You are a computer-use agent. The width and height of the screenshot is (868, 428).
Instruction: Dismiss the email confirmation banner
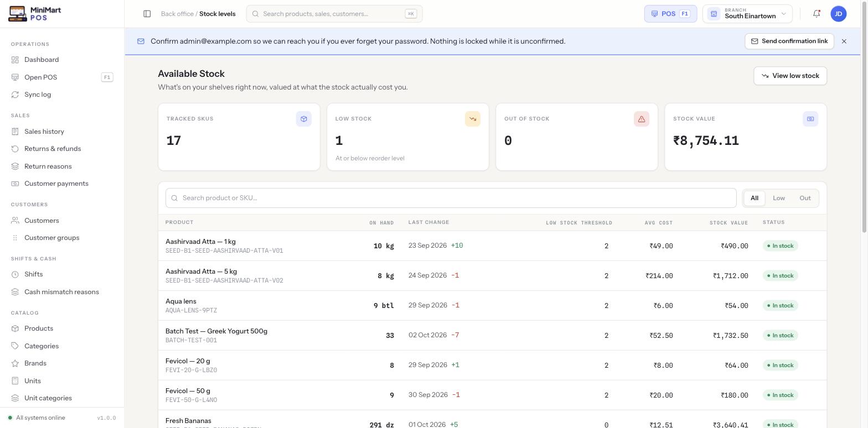tap(844, 41)
